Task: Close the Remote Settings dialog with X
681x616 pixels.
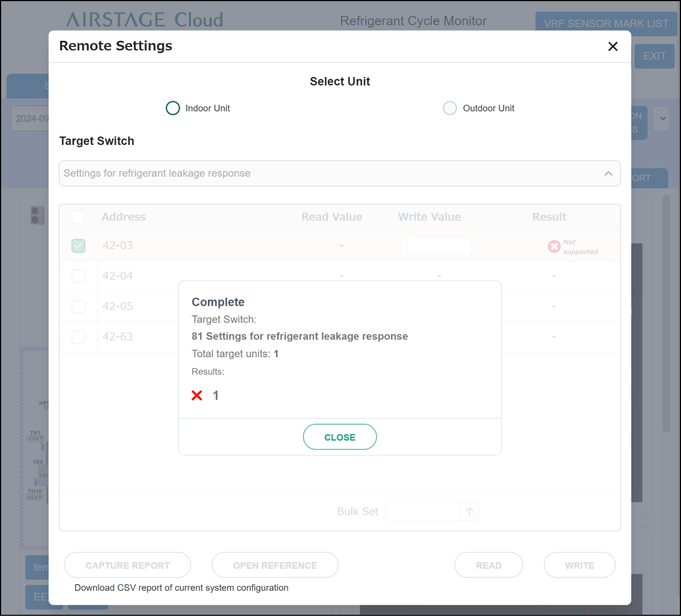Action: tap(612, 46)
